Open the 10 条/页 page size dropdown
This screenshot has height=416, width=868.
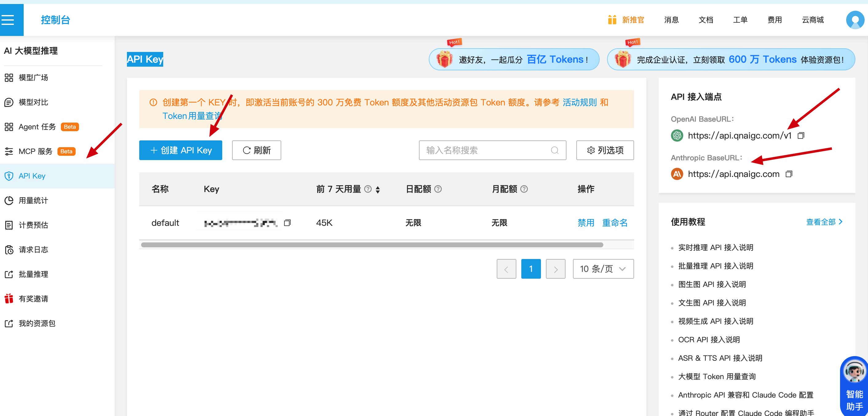603,269
